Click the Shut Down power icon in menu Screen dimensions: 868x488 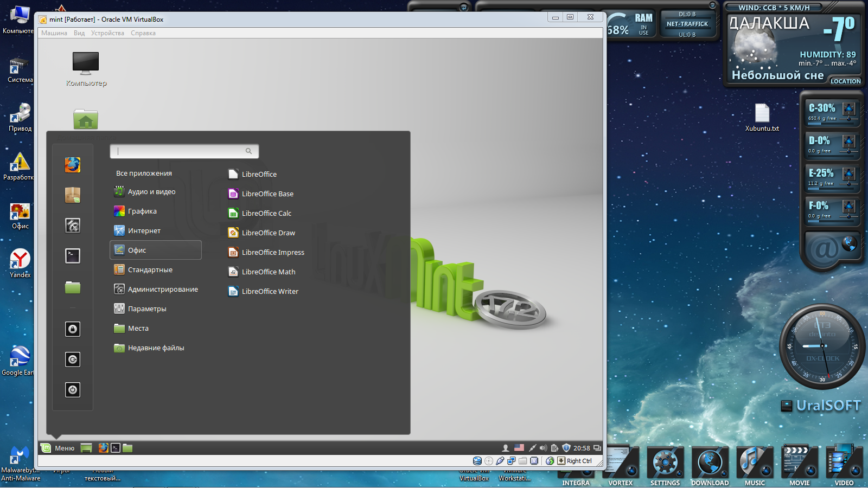(73, 390)
